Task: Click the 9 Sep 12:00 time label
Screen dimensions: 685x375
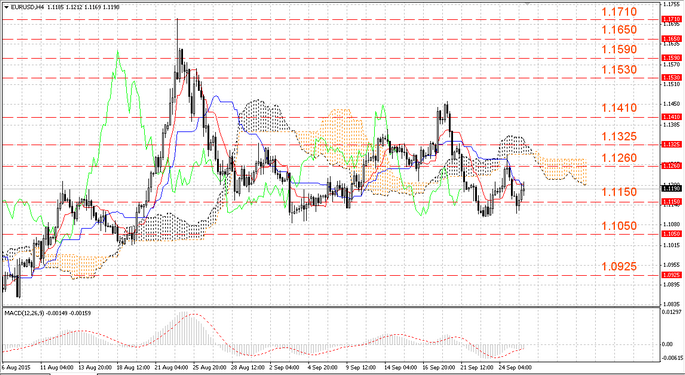Action: [x=361, y=368]
